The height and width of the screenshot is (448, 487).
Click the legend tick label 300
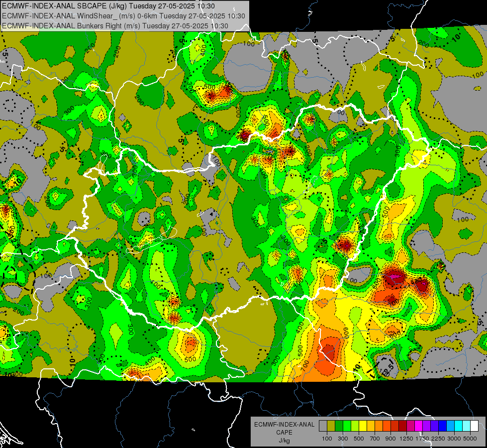point(343,439)
